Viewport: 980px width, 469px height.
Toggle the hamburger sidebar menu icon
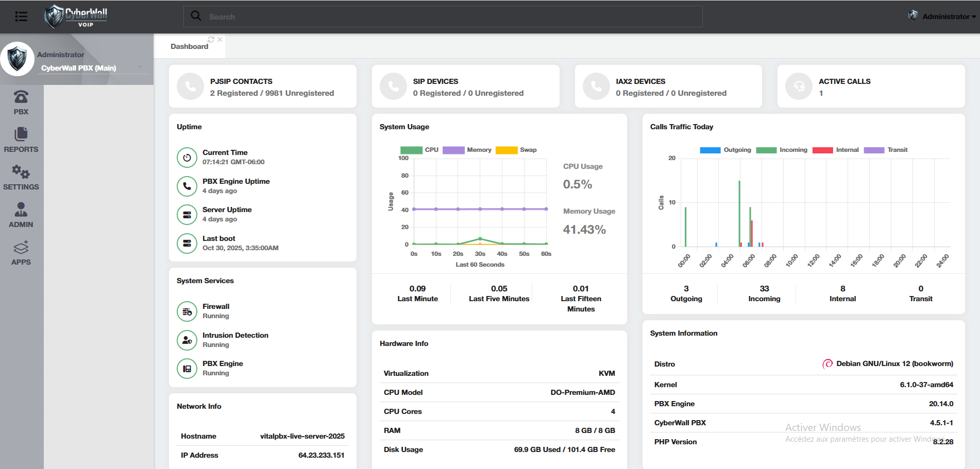coord(21,16)
